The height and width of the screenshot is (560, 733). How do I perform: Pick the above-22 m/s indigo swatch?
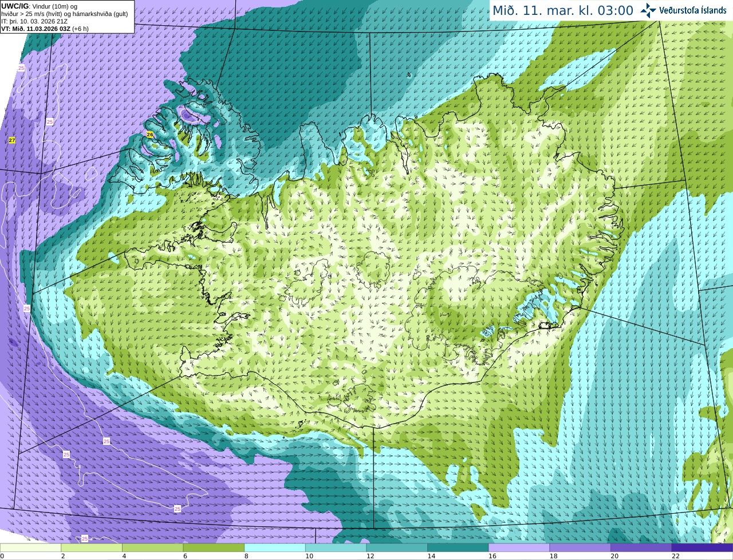pyautogui.click(x=702, y=547)
